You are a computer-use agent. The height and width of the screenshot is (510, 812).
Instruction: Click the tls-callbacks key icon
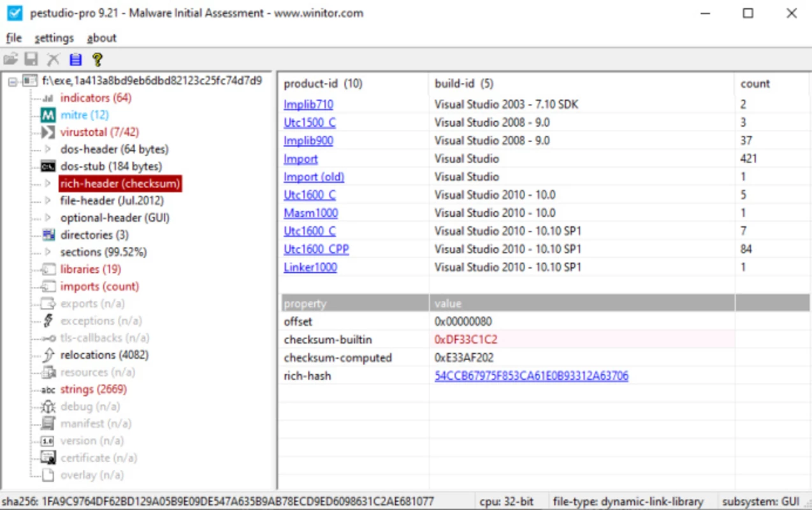[x=48, y=339]
